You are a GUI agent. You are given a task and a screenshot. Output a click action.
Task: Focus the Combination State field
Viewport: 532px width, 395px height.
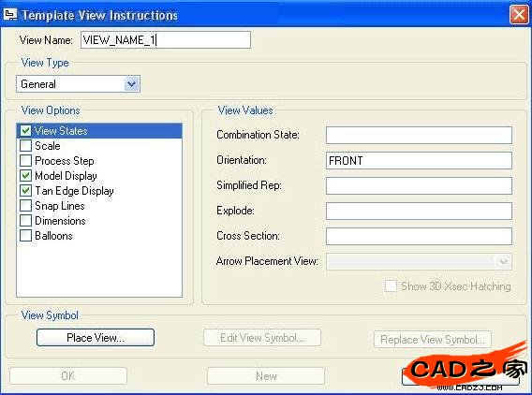pos(419,136)
